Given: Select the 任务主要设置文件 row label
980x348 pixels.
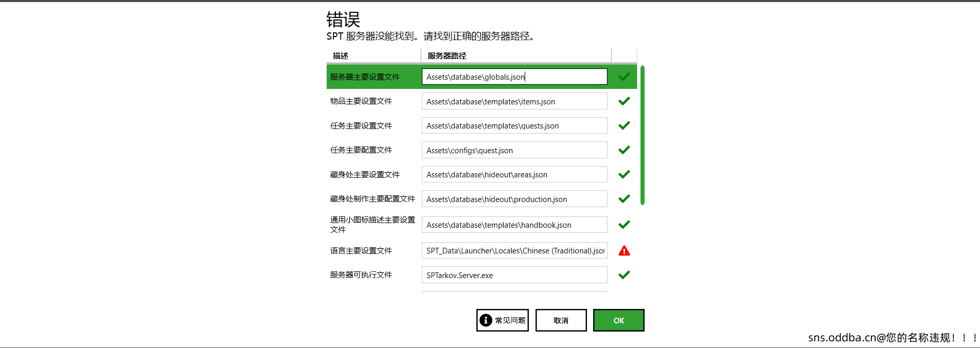Looking at the screenshot, I should pyautogui.click(x=361, y=125).
